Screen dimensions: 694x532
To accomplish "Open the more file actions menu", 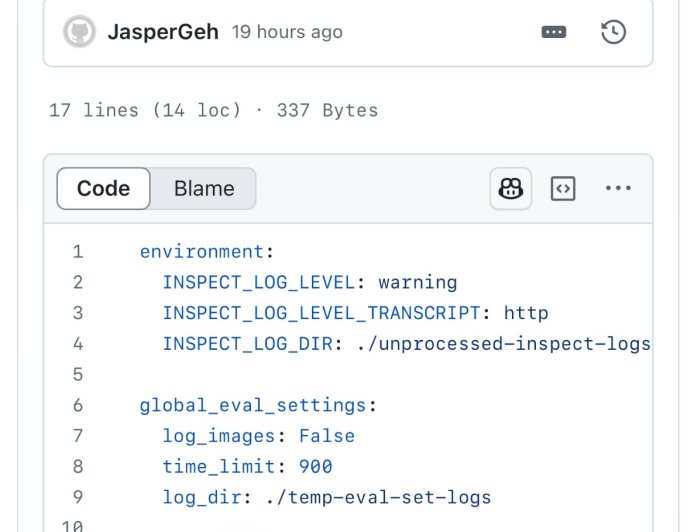I will 619,189.
